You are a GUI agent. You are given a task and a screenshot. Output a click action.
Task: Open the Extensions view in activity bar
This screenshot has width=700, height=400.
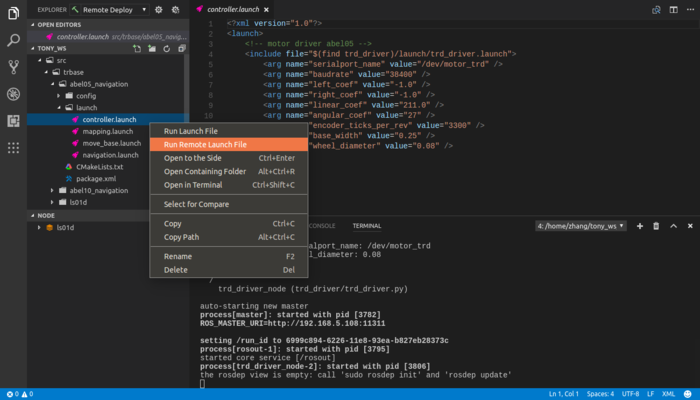tap(13, 121)
